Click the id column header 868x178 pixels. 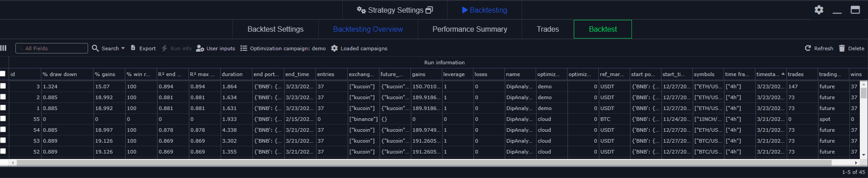point(25,74)
